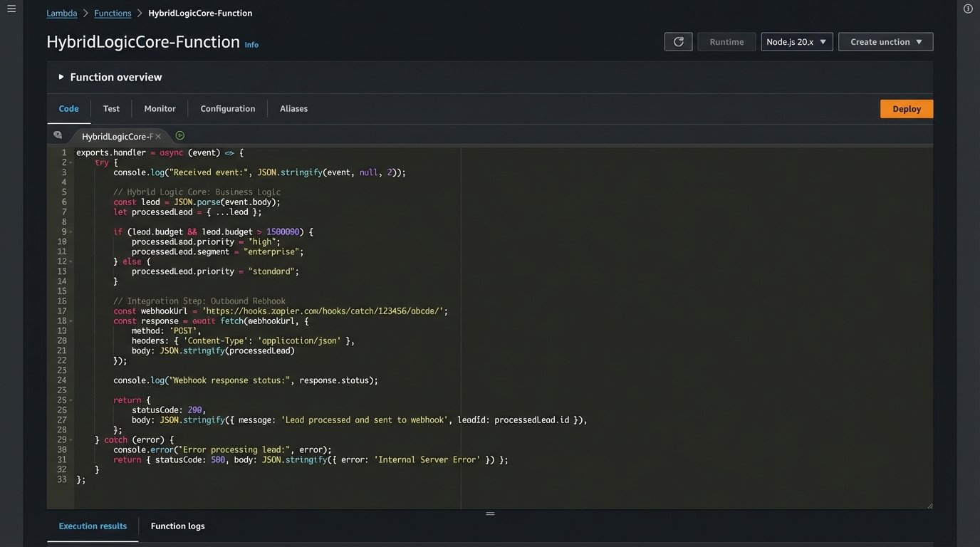Expand the Function overview section
The width and height of the screenshot is (980, 547).
coord(61,77)
